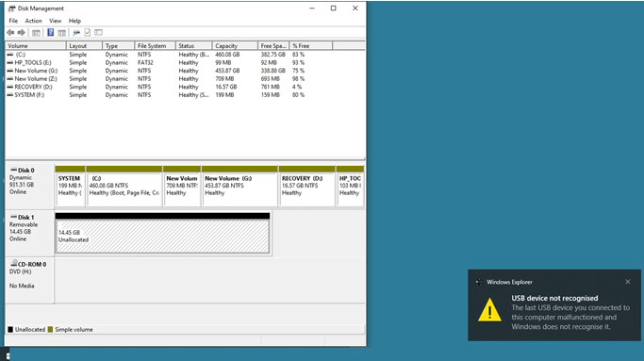Select the SYSTEM 199 MB partition on Disk 0

coord(70,186)
